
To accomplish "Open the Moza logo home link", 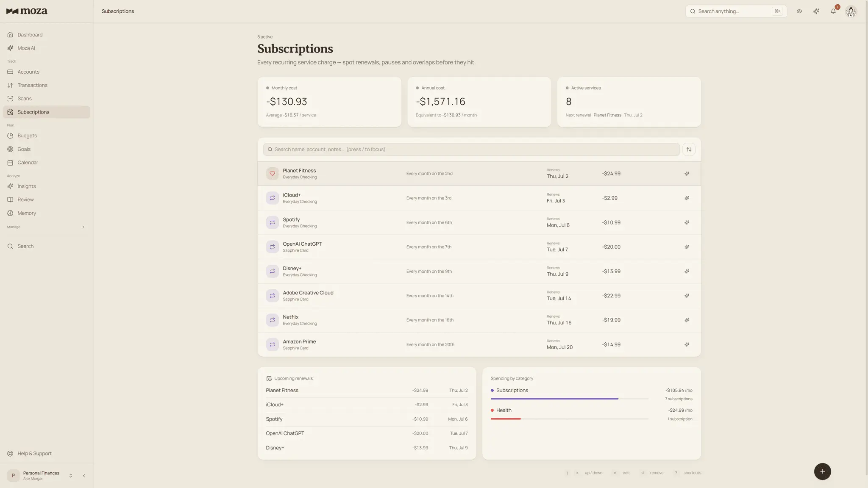I will [27, 11].
